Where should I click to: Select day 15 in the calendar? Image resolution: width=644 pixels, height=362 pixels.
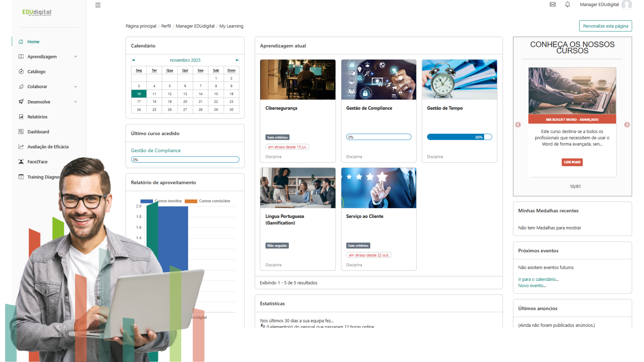(x=216, y=94)
